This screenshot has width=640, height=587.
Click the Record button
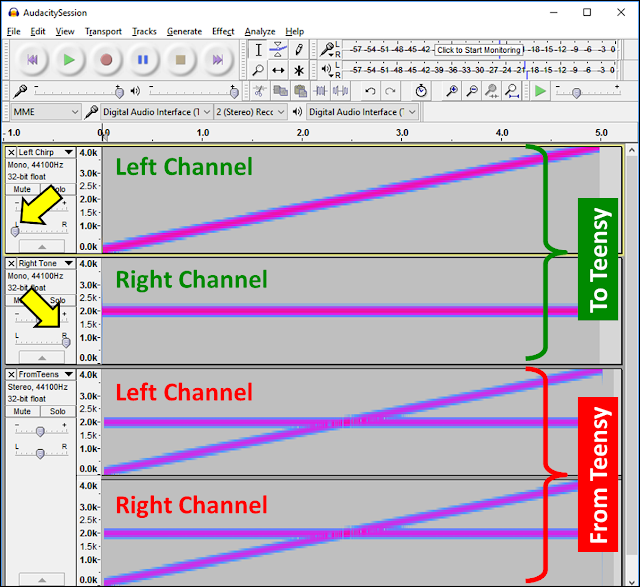click(x=106, y=60)
